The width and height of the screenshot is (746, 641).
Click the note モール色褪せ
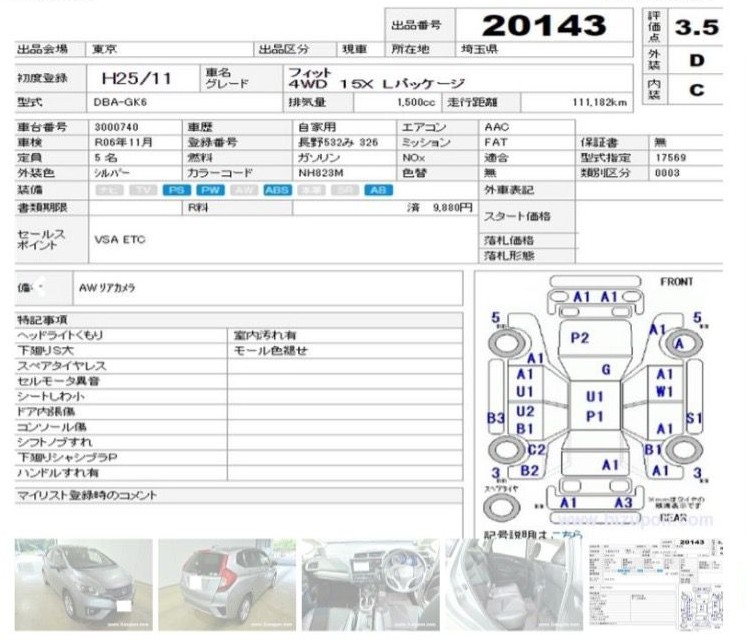[x=270, y=351]
